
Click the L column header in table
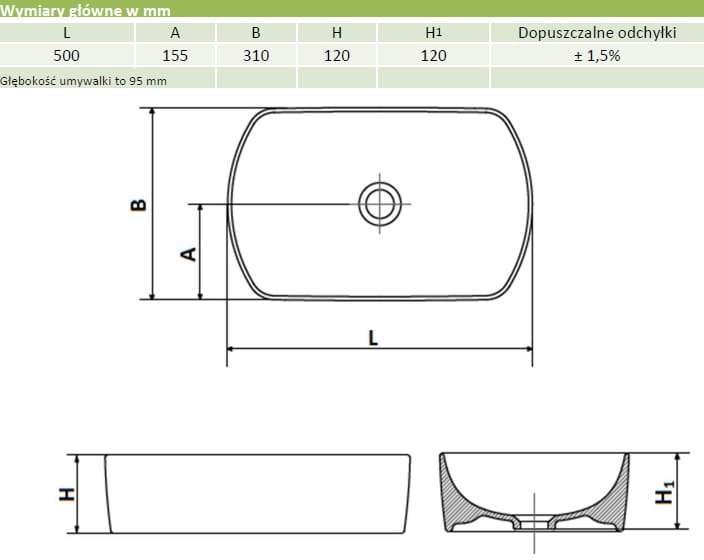coord(67,33)
